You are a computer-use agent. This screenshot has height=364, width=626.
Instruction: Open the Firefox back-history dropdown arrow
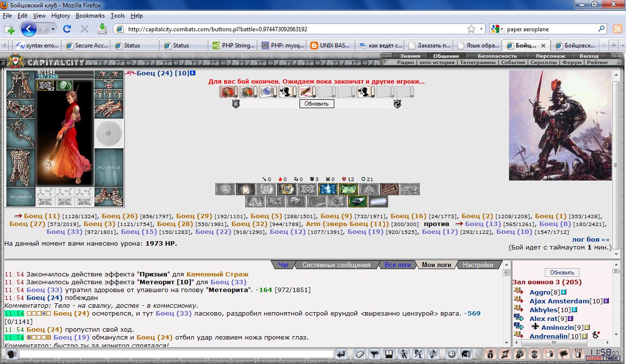pyautogui.click(x=53, y=29)
